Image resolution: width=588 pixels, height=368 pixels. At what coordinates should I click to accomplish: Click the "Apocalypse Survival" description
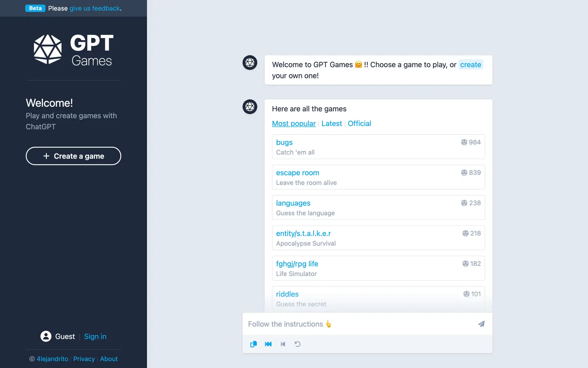[306, 244]
